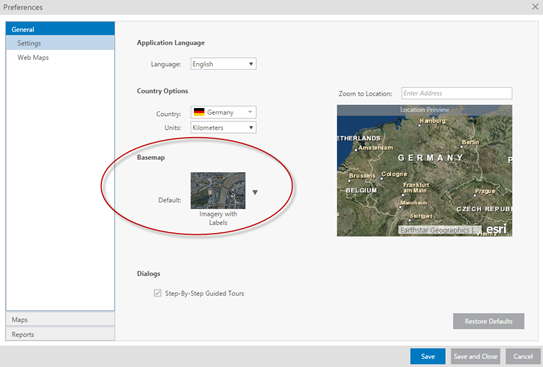543x367 pixels.
Task: Click the Cancel button
Action: [x=523, y=356]
